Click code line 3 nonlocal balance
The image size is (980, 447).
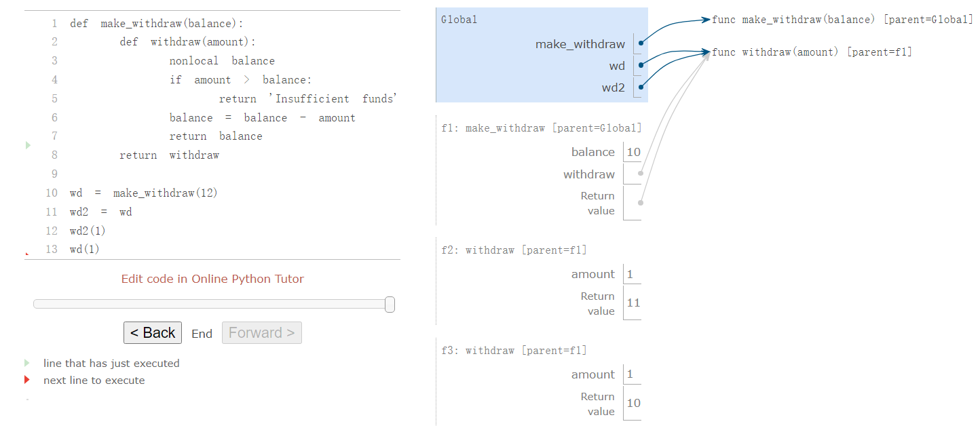[222, 61]
